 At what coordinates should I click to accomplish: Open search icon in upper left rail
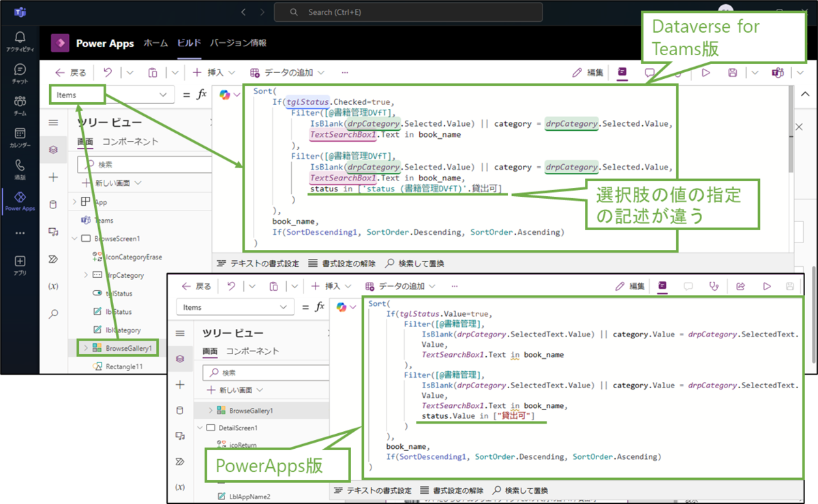click(x=53, y=313)
